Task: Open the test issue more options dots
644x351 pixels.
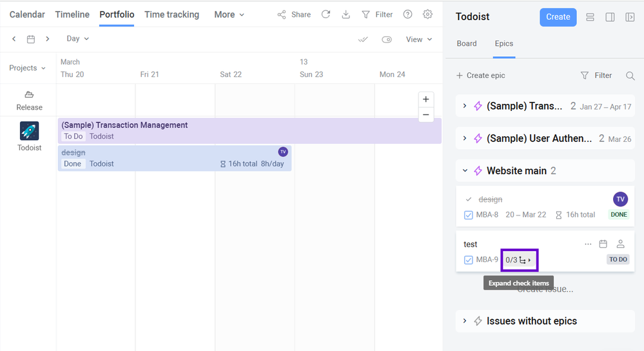Action: [x=588, y=244]
